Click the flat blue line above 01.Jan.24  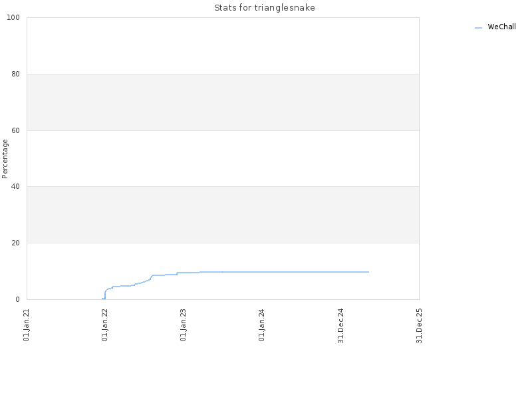261,272
